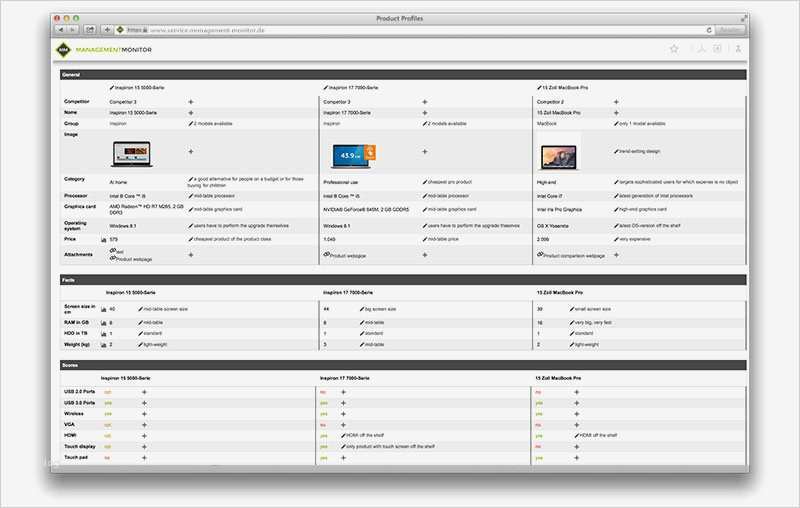Image resolution: width=800 pixels, height=508 pixels.
Task: Click the download icon in the header
Action: coord(701,49)
